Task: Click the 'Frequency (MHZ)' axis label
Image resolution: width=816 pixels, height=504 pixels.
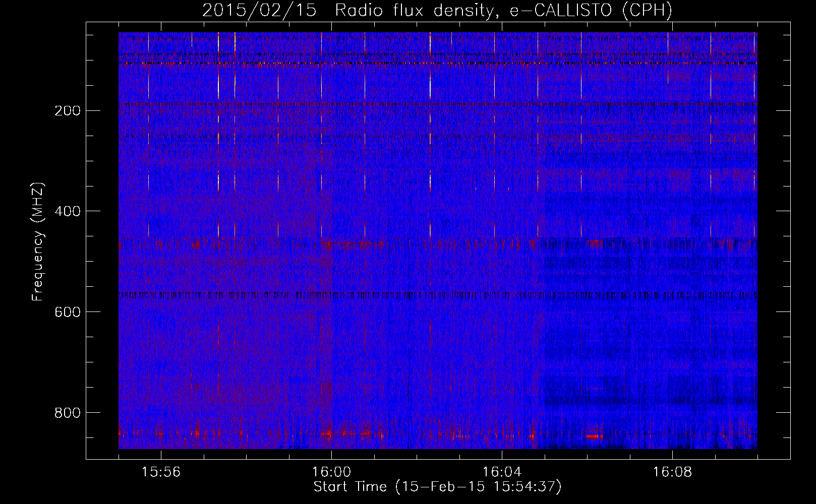Action: click(x=38, y=241)
